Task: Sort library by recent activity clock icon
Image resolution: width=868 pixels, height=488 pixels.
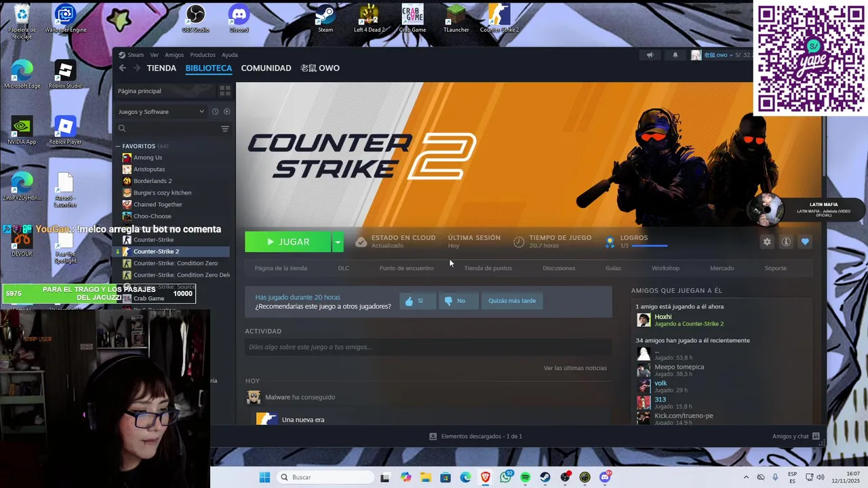Action: coord(215,112)
